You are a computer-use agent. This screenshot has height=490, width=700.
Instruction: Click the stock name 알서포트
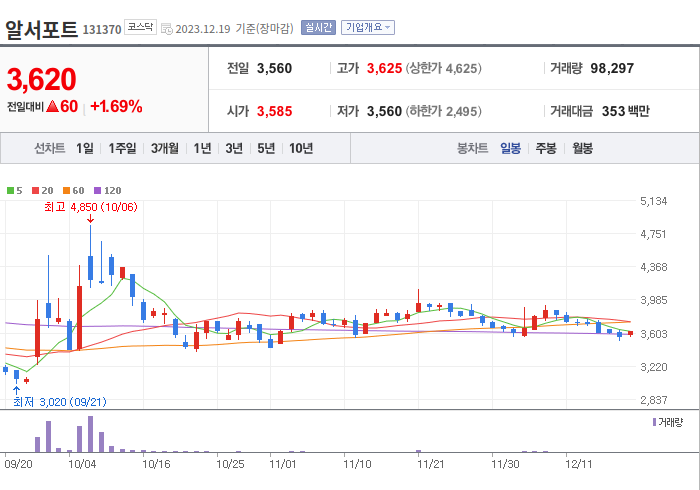click(42, 29)
